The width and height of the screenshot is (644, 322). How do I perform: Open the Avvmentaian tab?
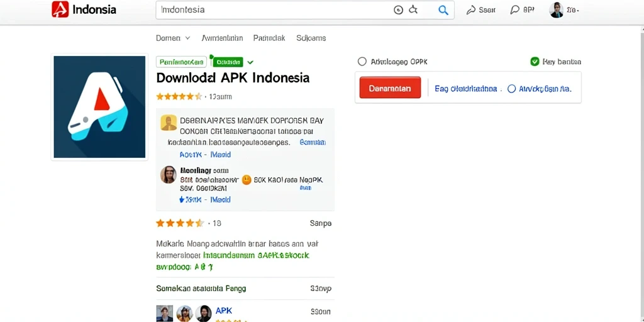coord(222,38)
